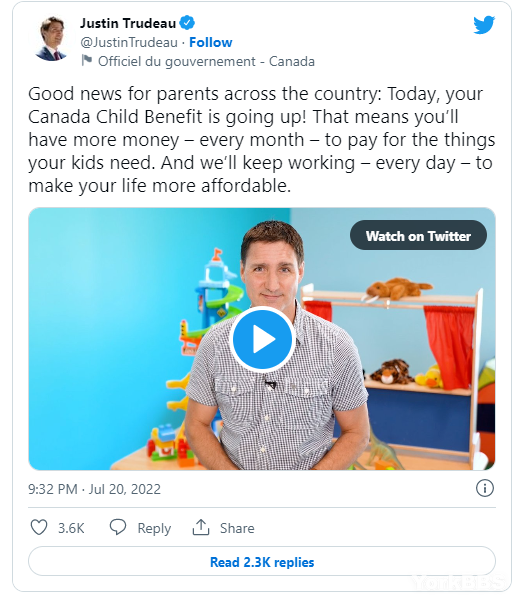Viewport: 514px width, 600px height.
Task: Click the Officiel du gouvernement - Canada label
Action: click(206, 61)
